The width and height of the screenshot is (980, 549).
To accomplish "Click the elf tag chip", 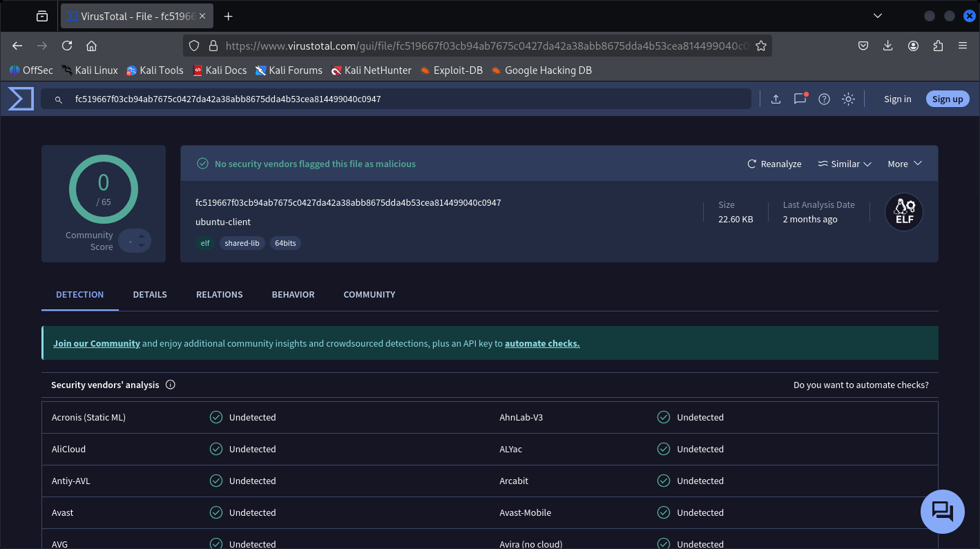I will click(x=205, y=243).
